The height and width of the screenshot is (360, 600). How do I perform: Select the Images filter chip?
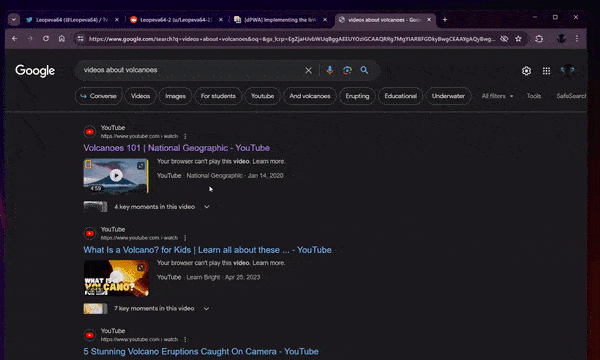coord(175,96)
